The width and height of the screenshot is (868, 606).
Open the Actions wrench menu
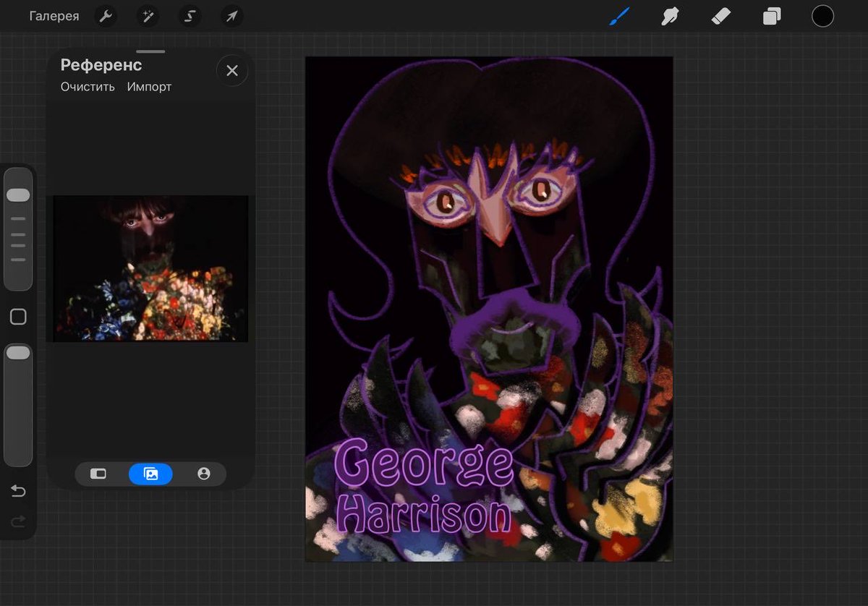(106, 16)
